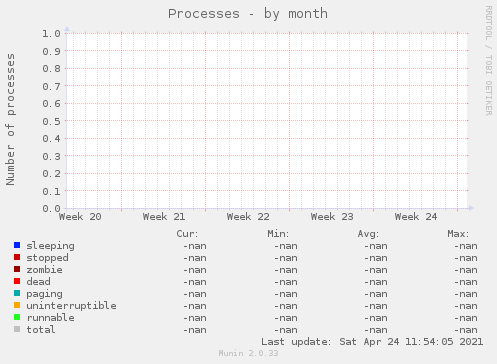Click the 'Last update' timestamp text

pyautogui.click(x=372, y=342)
